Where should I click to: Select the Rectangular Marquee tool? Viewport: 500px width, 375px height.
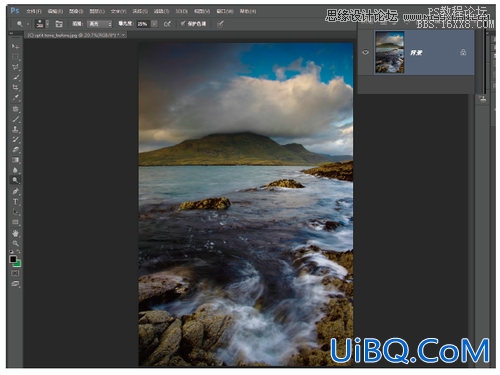point(15,57)
